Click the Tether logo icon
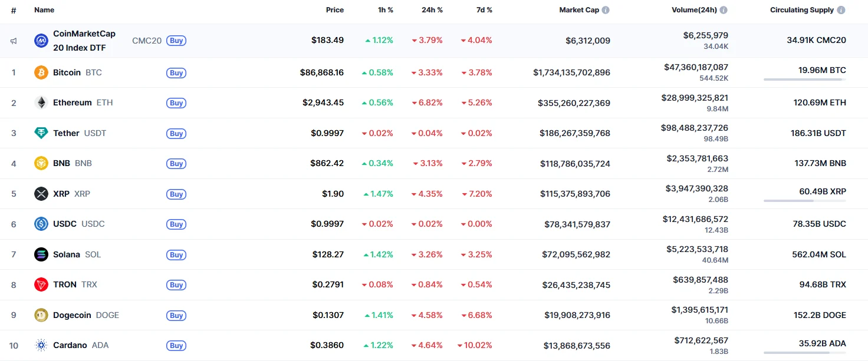The width and height of the screenshot is (868, 361). pos(41,133)
